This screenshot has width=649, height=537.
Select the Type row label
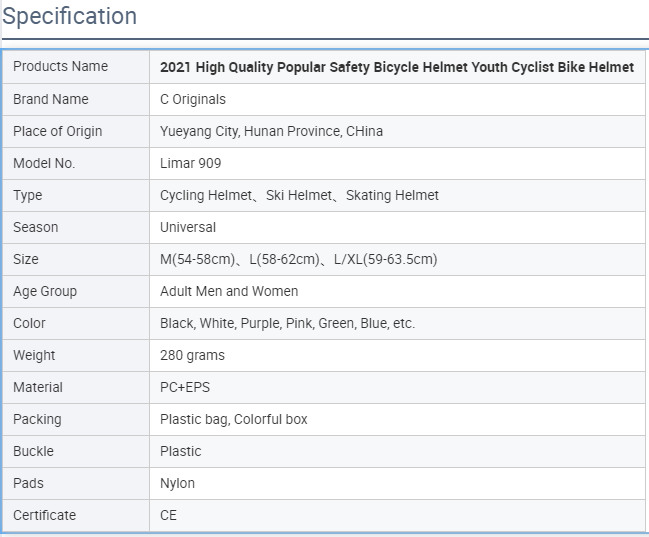click(27, 195)
